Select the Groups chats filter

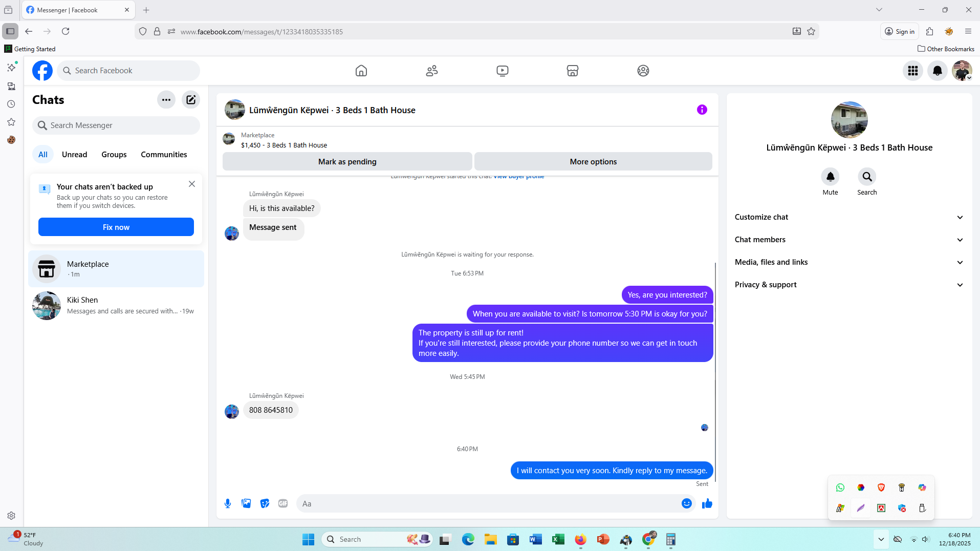(114, 155)
